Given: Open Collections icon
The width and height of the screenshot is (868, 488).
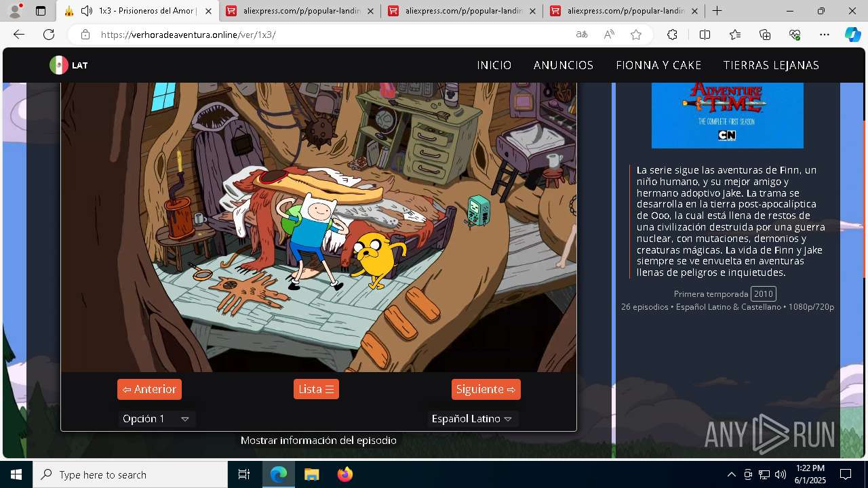Looking at the screenshot, I should tap(765, 35).
